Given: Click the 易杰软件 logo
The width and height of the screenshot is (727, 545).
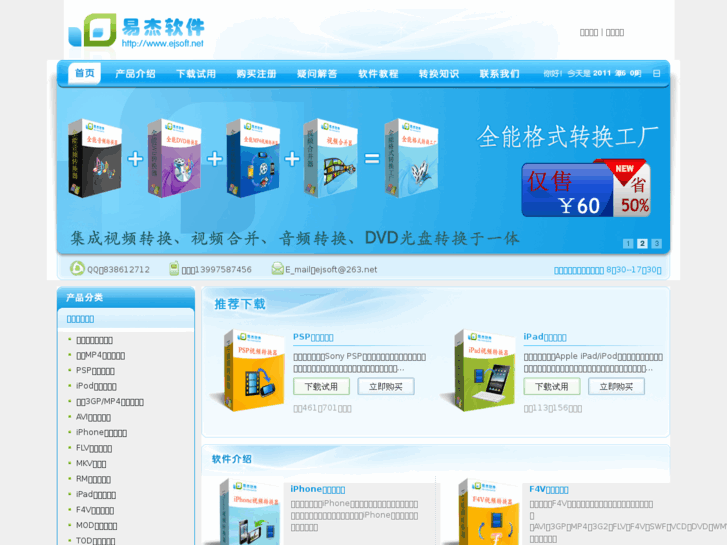Looking at the screenshot, I should [136, 30].
